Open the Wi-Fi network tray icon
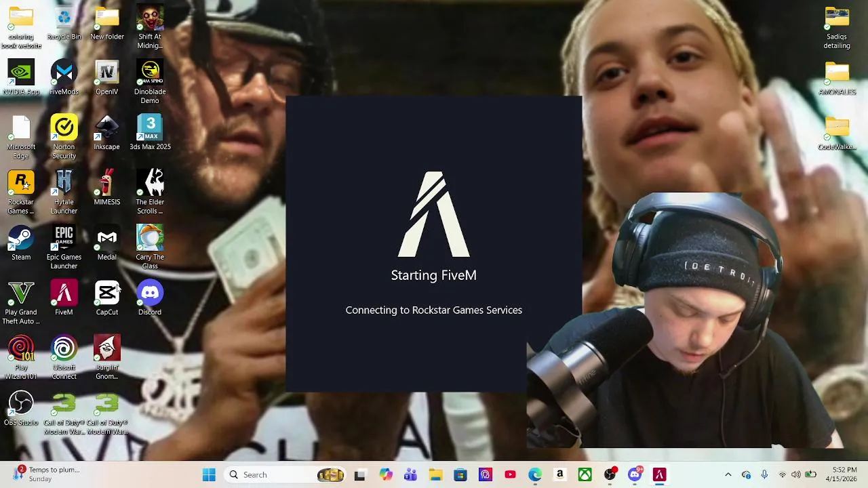 [x=783, y=474]
